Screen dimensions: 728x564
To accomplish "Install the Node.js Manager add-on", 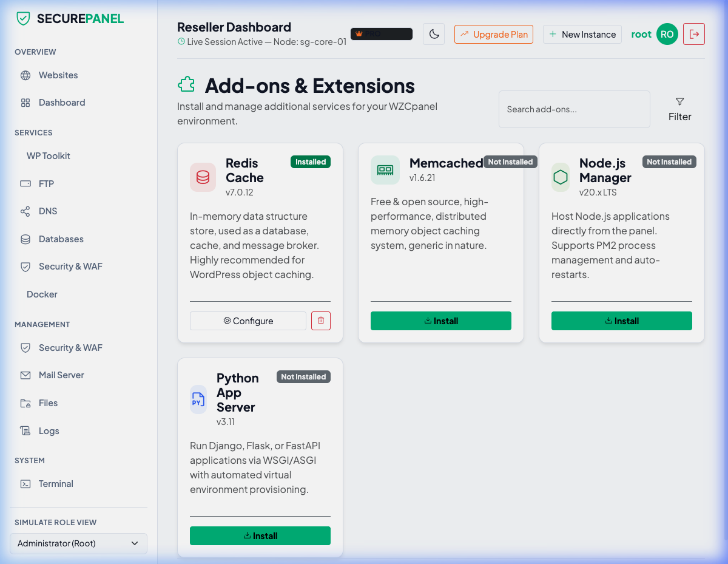I will [622, 321].
